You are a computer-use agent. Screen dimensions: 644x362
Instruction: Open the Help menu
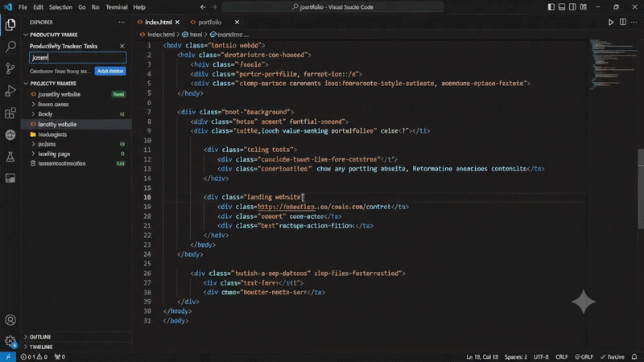pyautogui.click(x=139, y=7)
